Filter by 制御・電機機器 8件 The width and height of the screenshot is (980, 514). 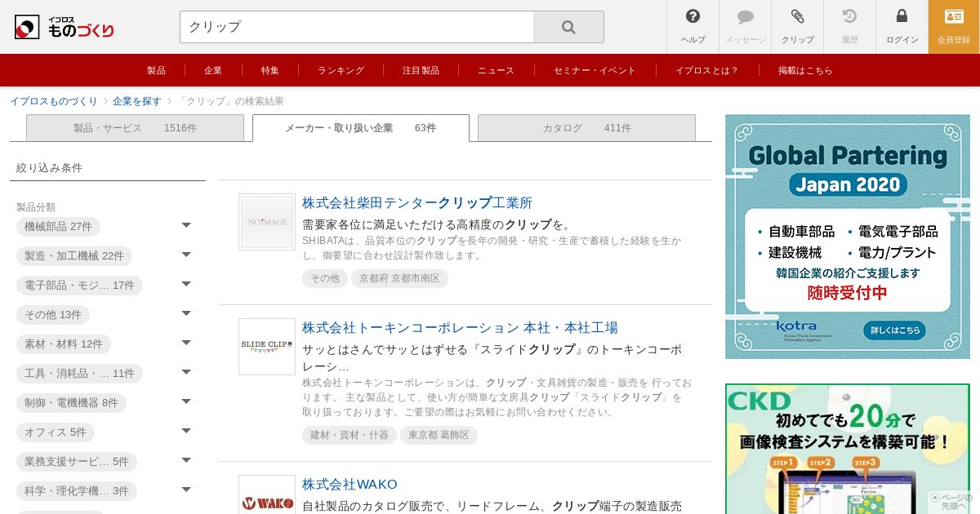[71, 403]
